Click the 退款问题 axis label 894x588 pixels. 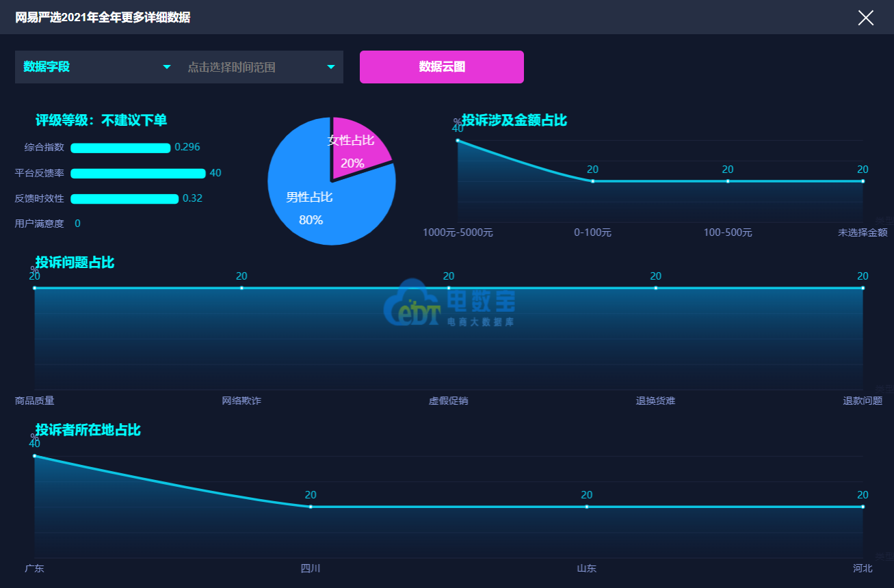click(x=863, y=401)
